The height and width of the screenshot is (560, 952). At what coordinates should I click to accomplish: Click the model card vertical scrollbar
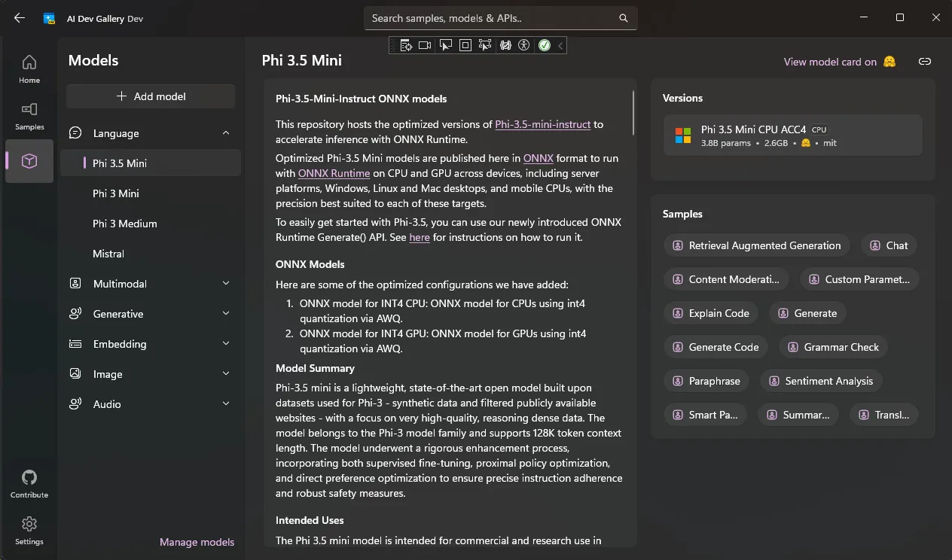point(633,113)
